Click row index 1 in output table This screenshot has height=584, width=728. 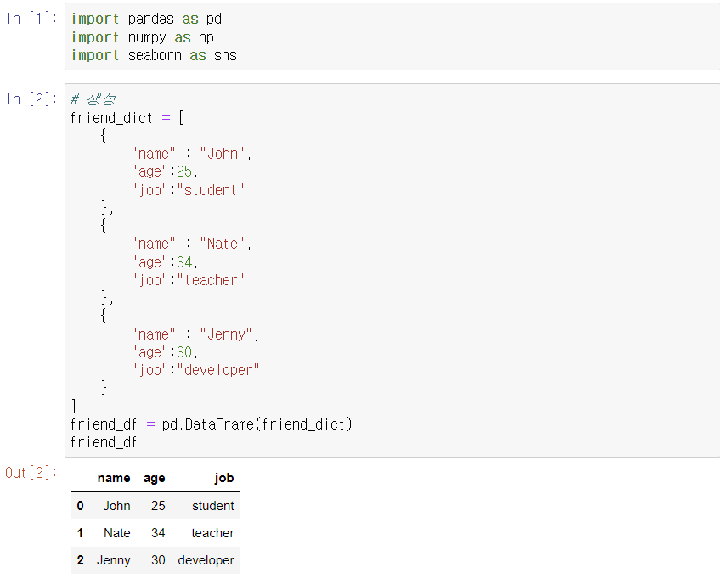tap(81, 533)
